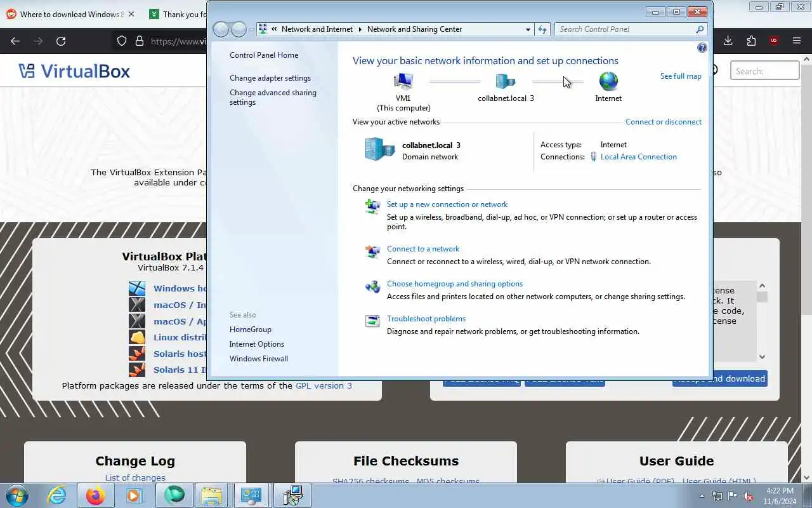This screenshot has width=812, height=508.
Task: Open Local Area Connection status link
Action: 638,157
